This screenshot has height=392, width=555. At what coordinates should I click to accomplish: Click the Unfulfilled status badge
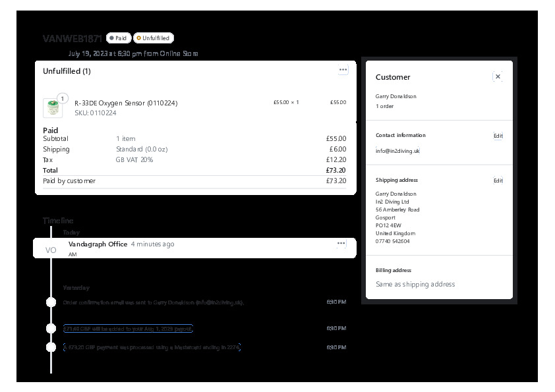(x=154, y=38)
